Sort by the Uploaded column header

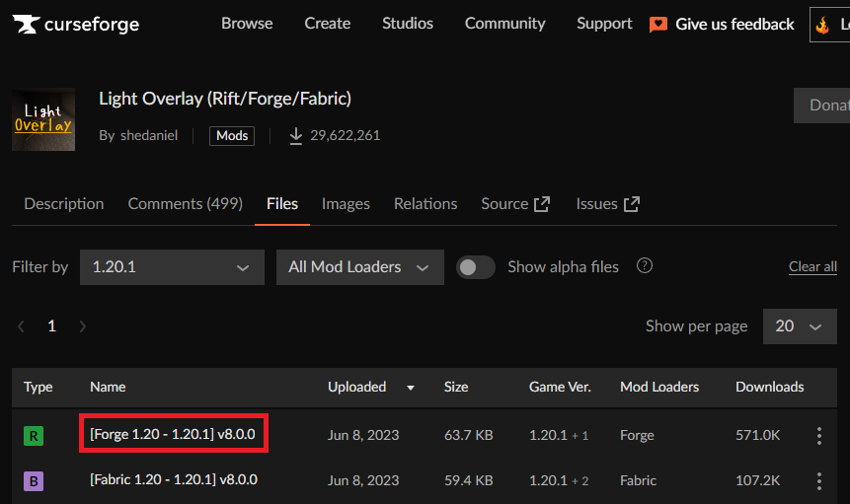(357, 388)
